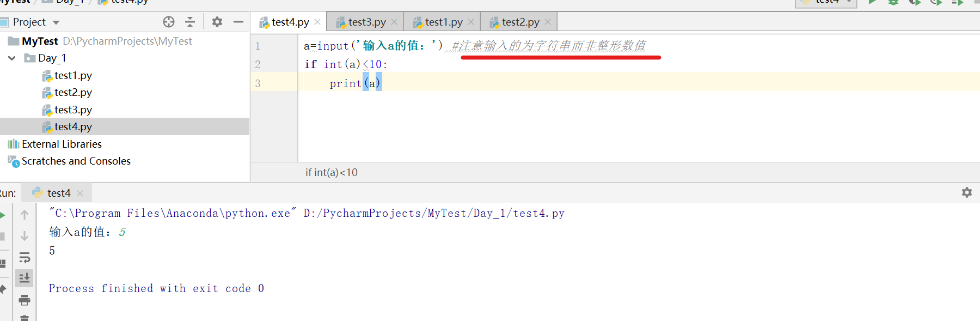This screenshot has width=980, height=321.
Task: Close the test4 Run tab
Action: click(80, 193)
